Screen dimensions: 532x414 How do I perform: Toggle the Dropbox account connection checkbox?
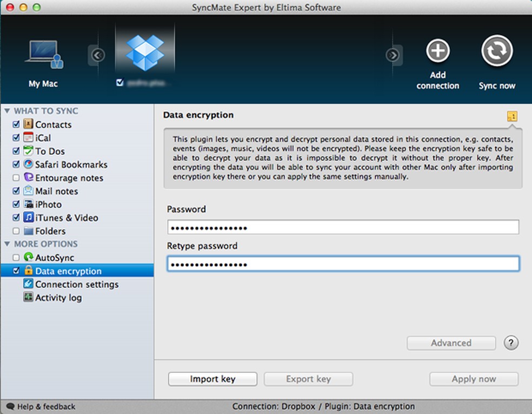coord(119,82)
